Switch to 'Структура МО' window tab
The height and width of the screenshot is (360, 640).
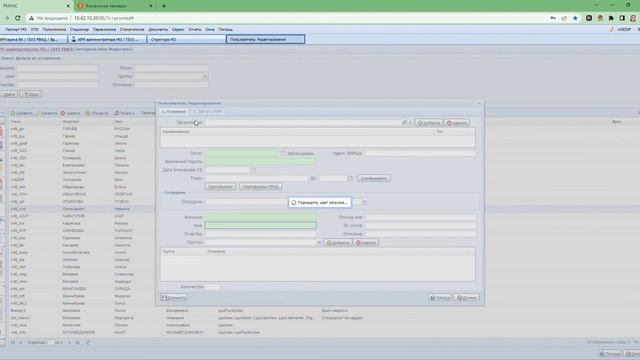(x=186, y=39)
